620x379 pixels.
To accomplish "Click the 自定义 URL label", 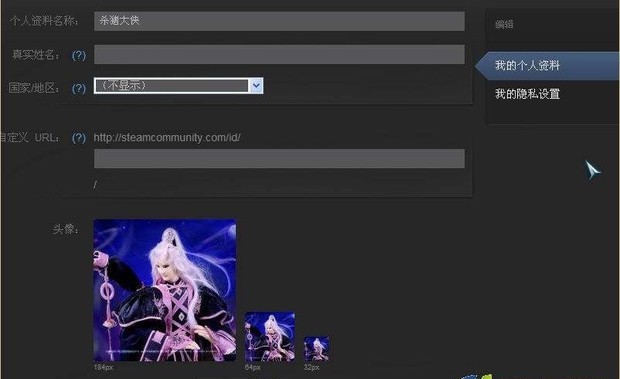I will pyautogui.click(x=30, y=138).
